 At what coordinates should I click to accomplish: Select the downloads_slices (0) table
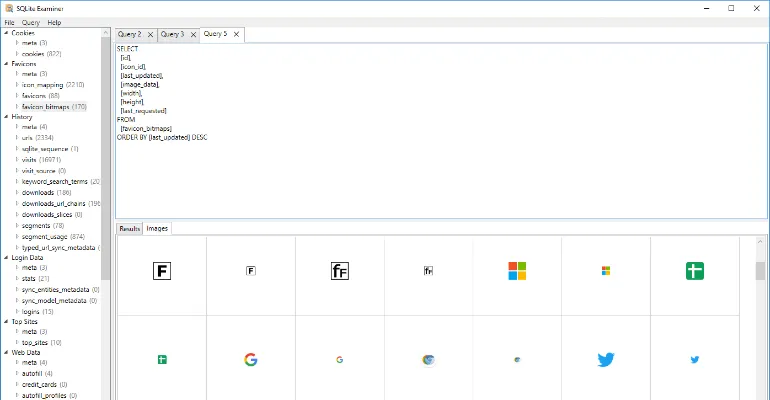(x=52, y=215)
